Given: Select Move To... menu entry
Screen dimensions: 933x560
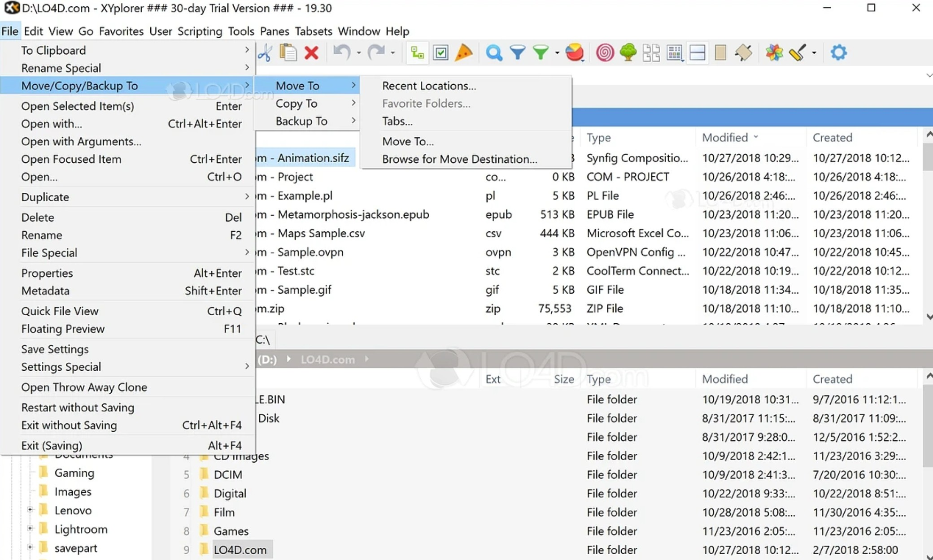Looking at the screenshot, I should click(x=466, y=141).
